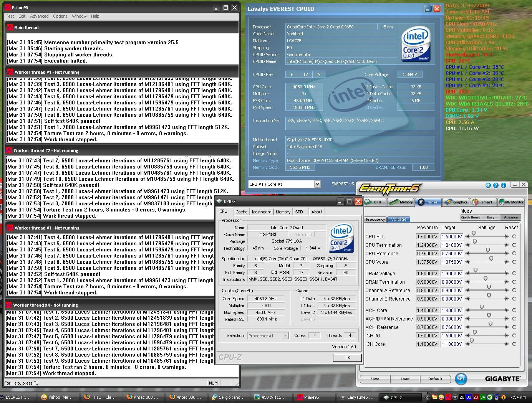Open the Test menu in Prime95

(x=10, y=16)
